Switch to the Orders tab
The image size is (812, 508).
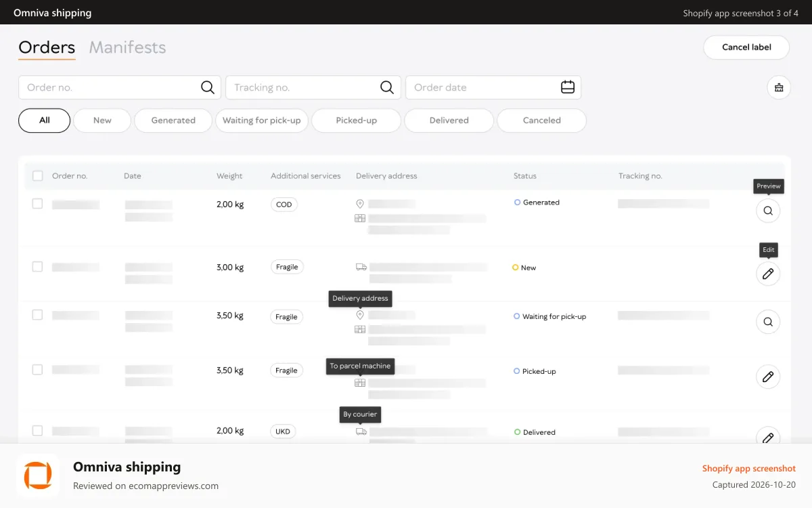tap(47, 47)
